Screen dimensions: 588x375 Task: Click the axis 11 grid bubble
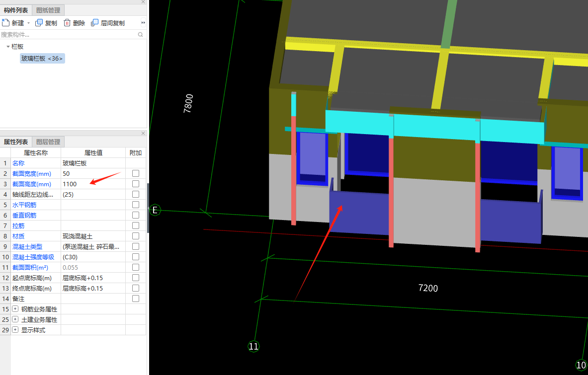(253, 347)
